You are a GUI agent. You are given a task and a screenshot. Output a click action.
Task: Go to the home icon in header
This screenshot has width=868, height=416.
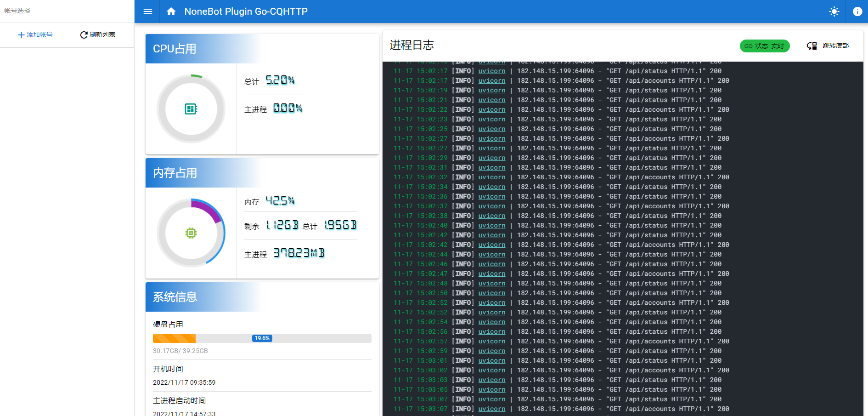click(171, 11)
